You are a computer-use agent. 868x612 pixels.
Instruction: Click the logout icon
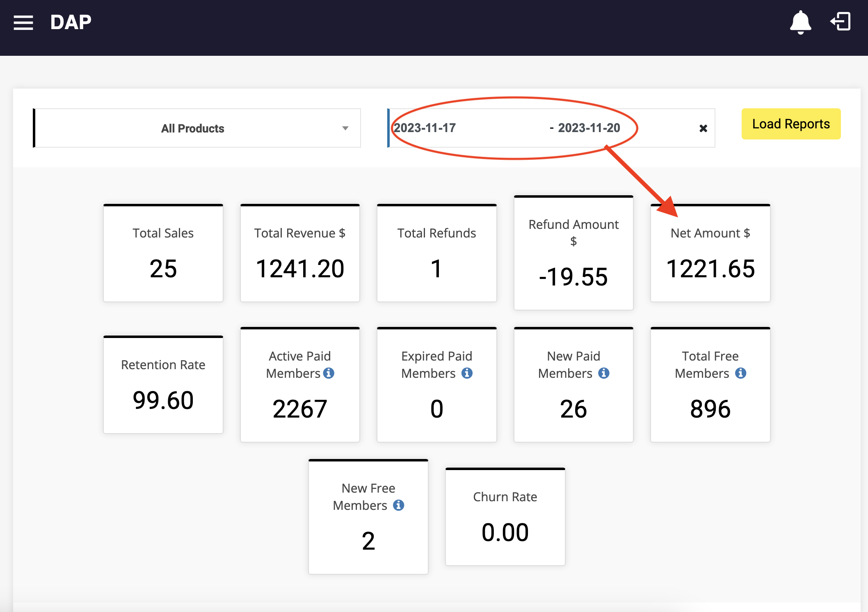click(x=840, y=21)
